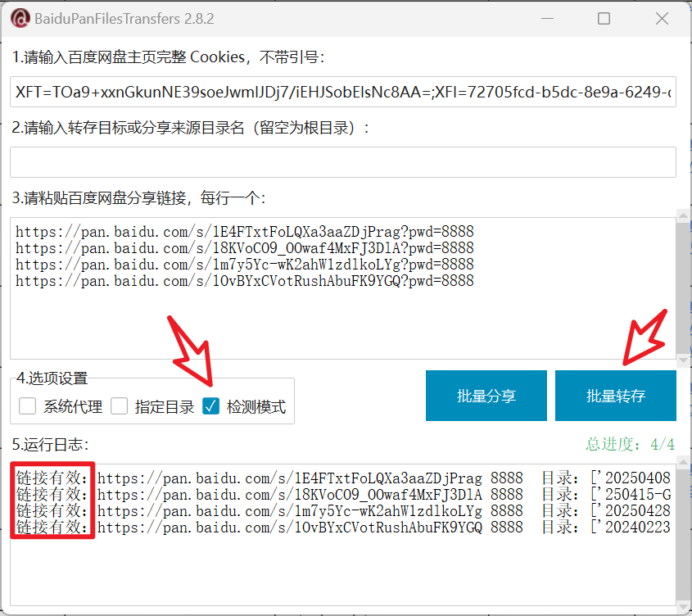Screen dimensions: 692x616
Task: Click the 总进度 4/4 progress label
Action: pos(630,444)
